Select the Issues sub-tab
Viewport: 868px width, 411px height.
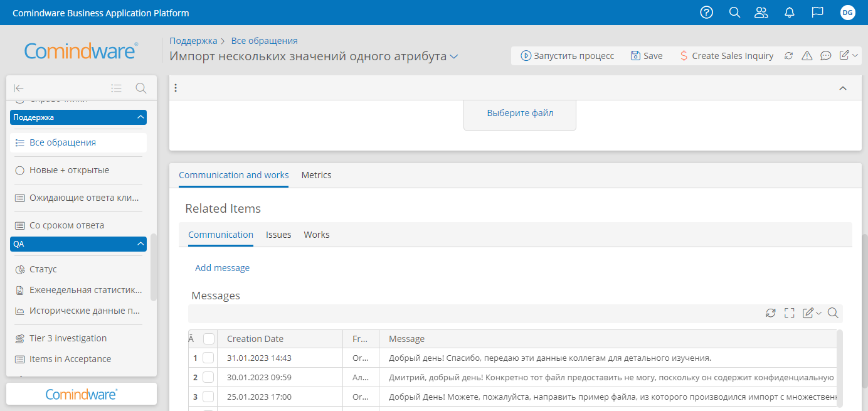[x=278, y=235]
